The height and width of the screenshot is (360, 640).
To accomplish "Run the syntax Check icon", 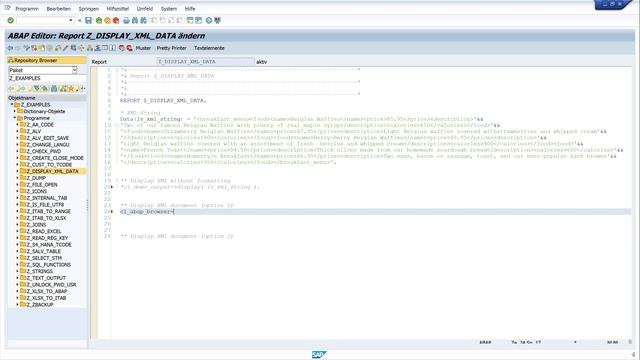I will 58,48.
